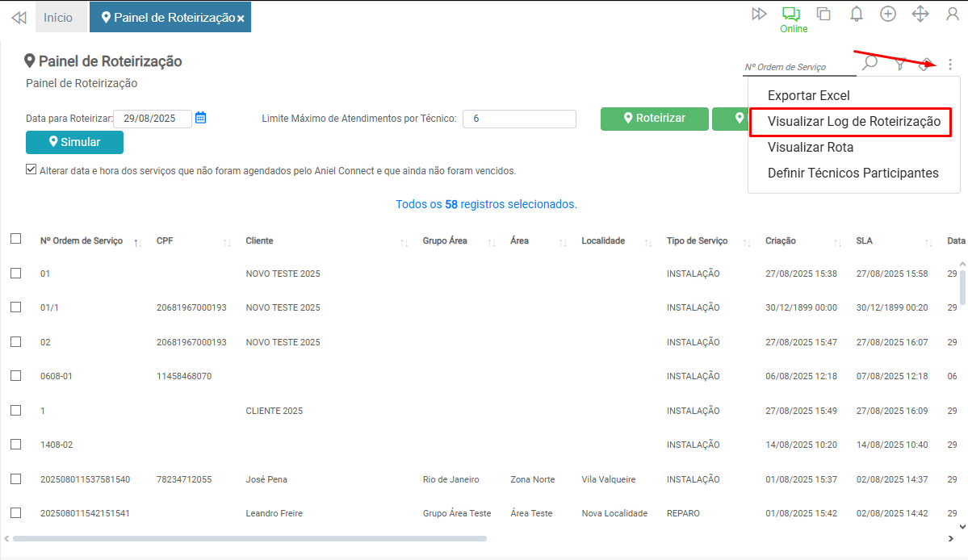Image resolution: width=968 pixels, height=560 pixels.
Task: Sort by Cliente column arrows
Action: 404,242
